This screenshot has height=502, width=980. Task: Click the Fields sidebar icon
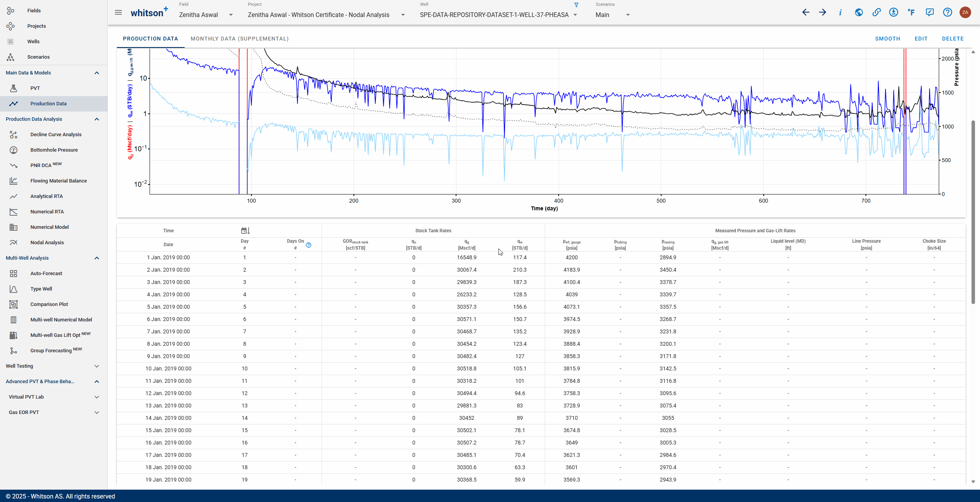tap(10, 11)
